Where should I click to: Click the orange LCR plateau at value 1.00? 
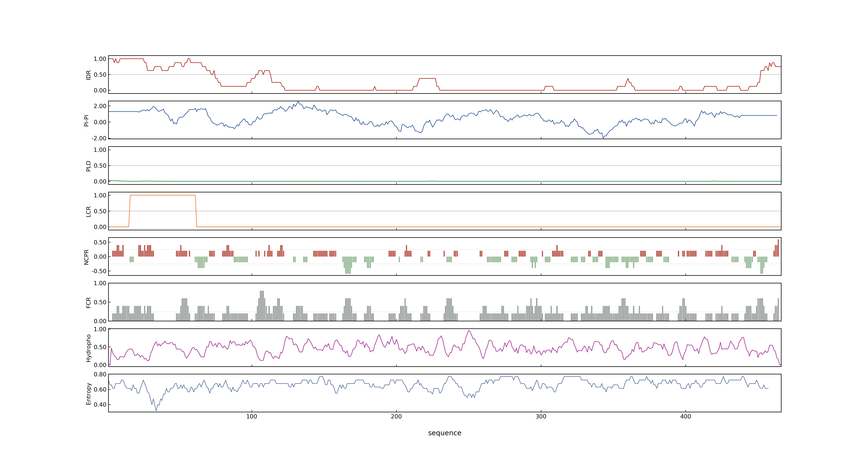point(163,195)
